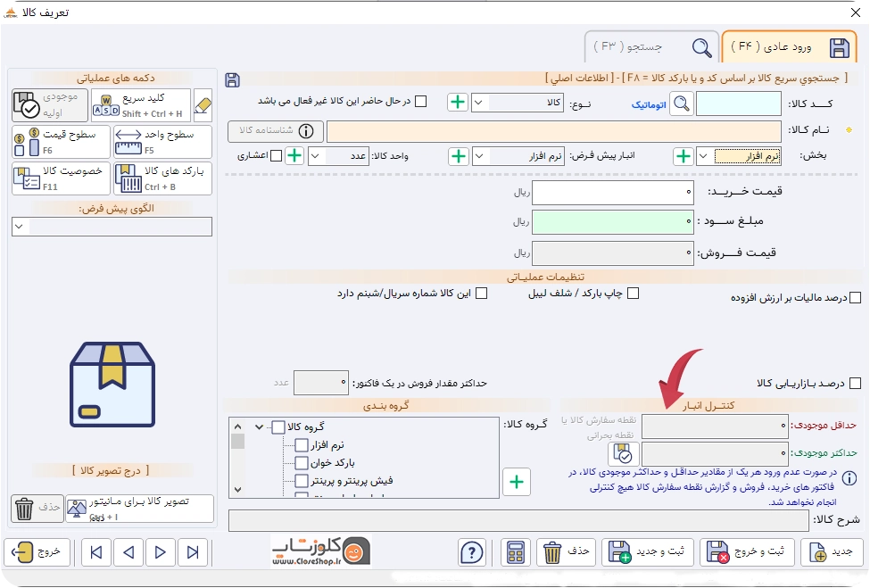870x588 pixels.
Task: Focus the مبلغ سود green field
Action: (x=612, y=221)
